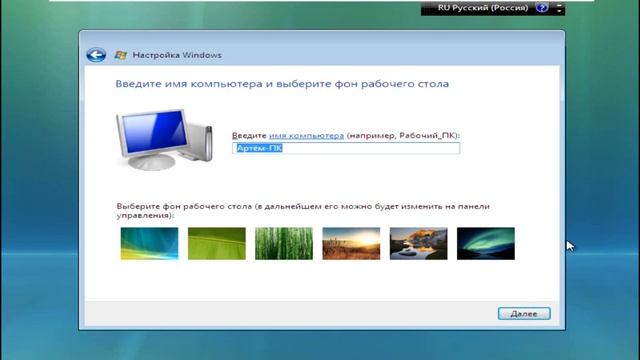Select the mountain lake reflection wallpaper

418,244
